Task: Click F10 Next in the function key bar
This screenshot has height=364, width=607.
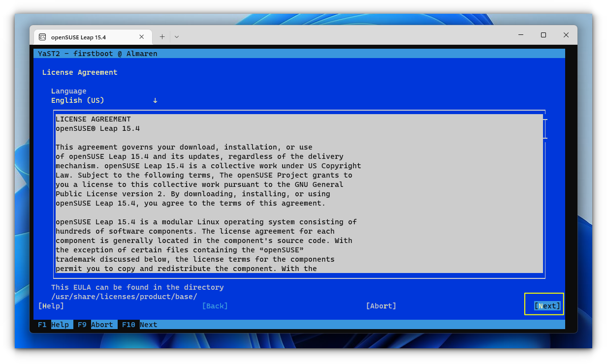Action: click(x=140, y=325)
